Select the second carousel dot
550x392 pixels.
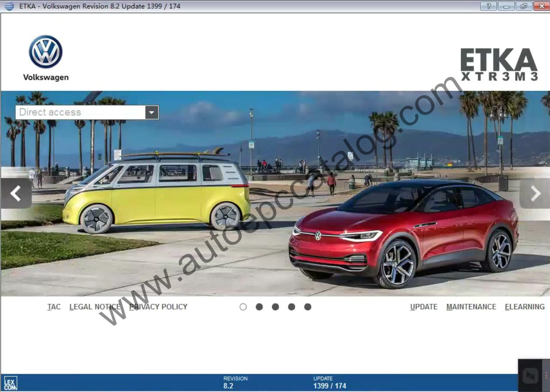click(259, 307)
